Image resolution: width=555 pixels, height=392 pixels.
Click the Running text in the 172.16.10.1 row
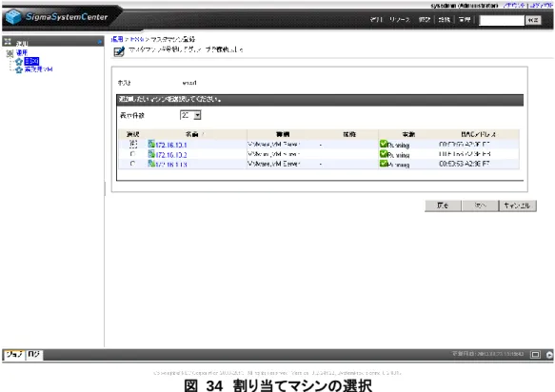(x=399, y=145)
